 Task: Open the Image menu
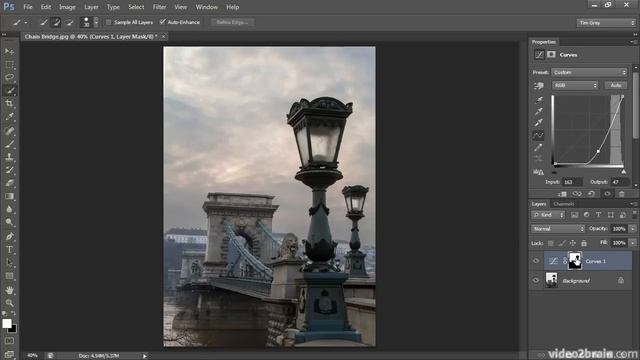point(67,7)
